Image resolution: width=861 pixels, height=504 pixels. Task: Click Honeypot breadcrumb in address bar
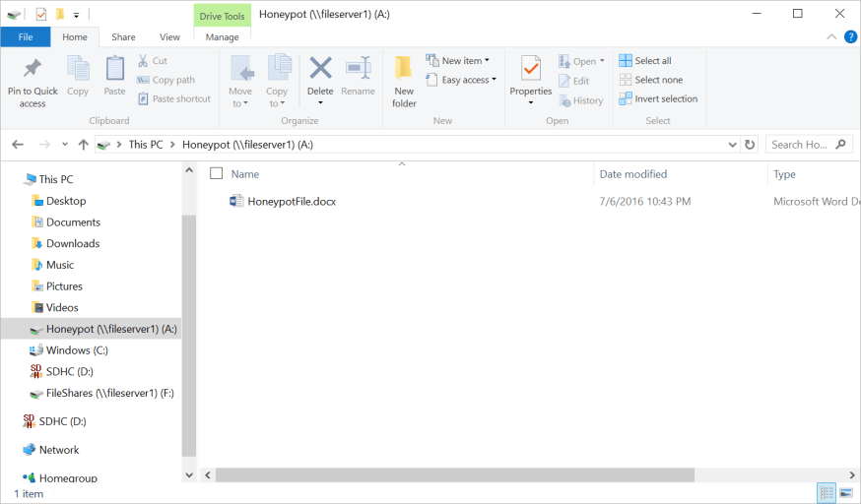(x=247, y=145)
